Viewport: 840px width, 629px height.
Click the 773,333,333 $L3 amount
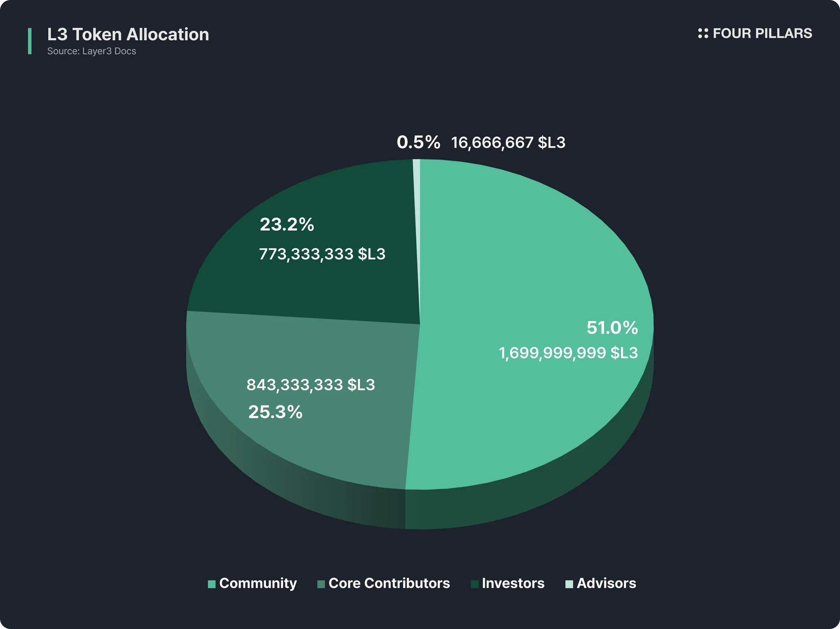(322, 254)
